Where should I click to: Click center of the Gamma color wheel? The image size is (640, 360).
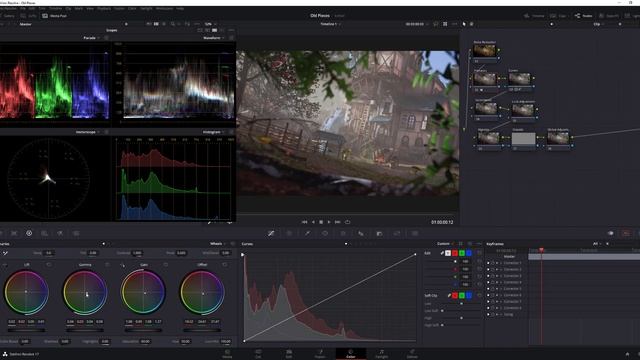tap(85, 293)
